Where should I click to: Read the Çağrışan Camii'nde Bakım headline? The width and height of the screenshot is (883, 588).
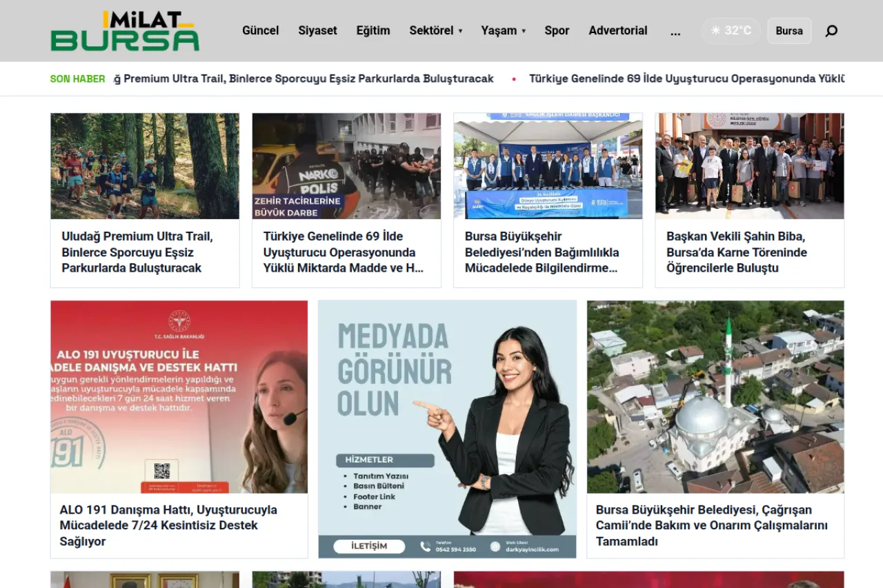click(712, 525)
